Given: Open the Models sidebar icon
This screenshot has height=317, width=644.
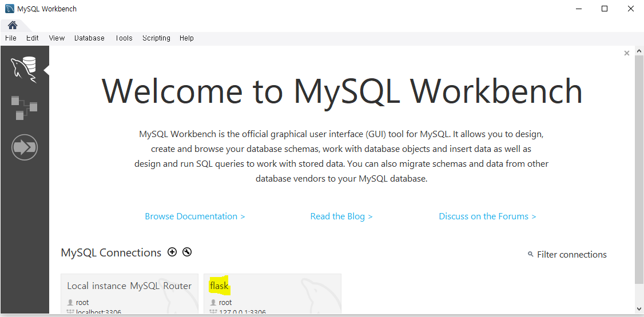Looking at the screenshot, I should (24, 107).
